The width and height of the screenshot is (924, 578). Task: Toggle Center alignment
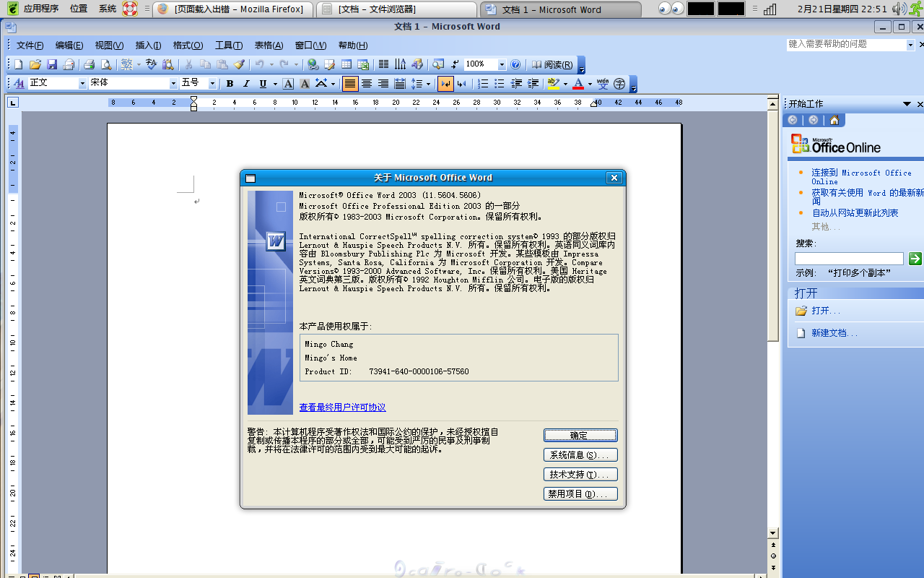[367, 84]
